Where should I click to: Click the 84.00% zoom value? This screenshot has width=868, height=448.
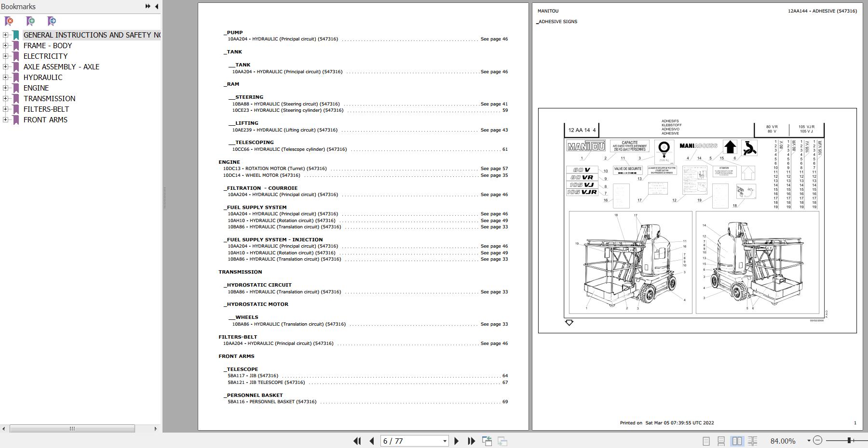(783, 441)
